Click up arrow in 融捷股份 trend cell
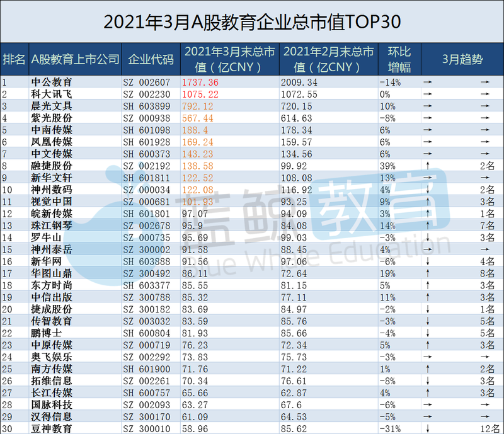Screen dimensions: 504x434 point(428,166)
